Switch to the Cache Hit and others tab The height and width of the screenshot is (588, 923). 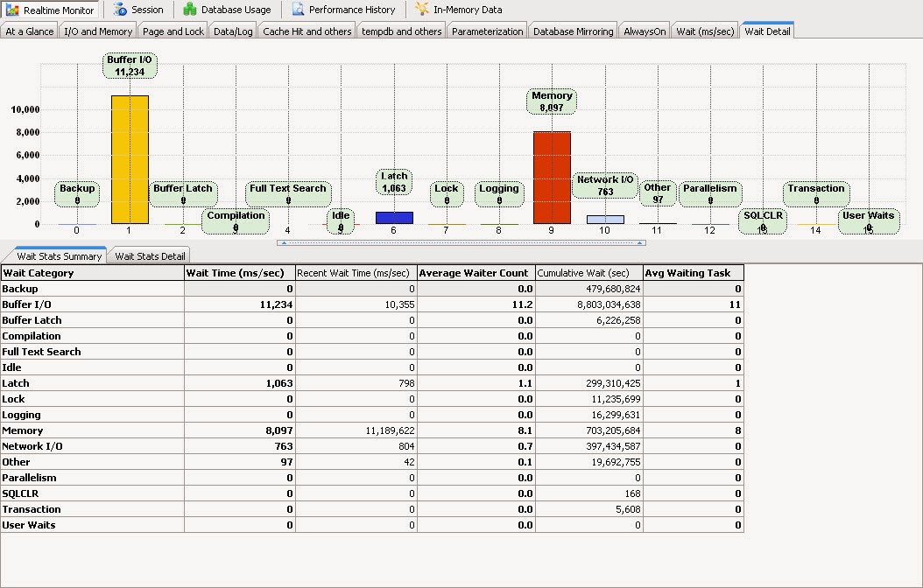tap(304, 30)
